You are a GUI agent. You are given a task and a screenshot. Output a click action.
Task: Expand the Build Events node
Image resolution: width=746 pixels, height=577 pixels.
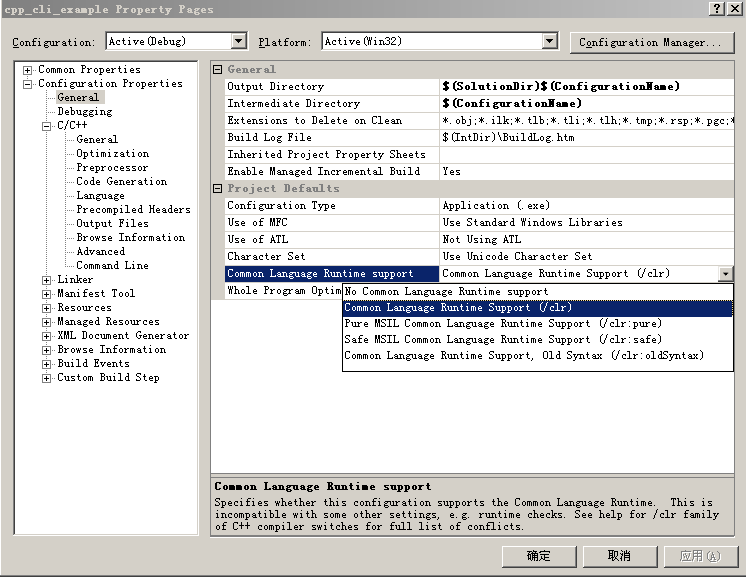click(47, 364)
